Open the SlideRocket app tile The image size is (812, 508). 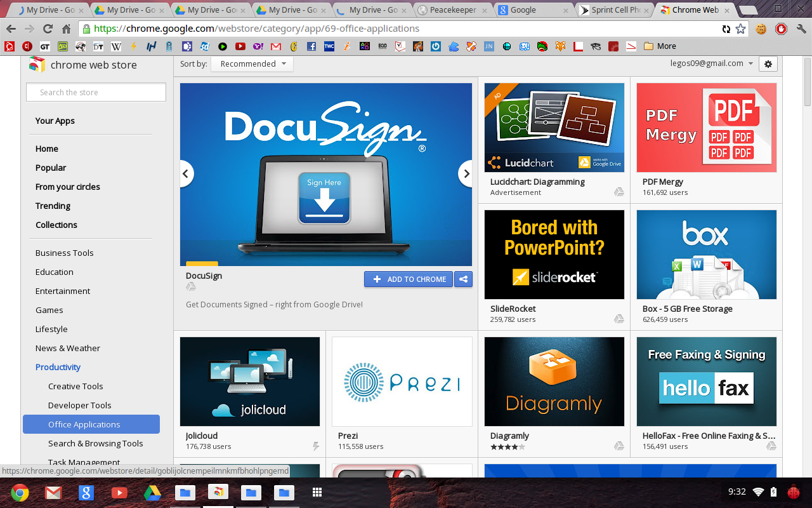554,267
